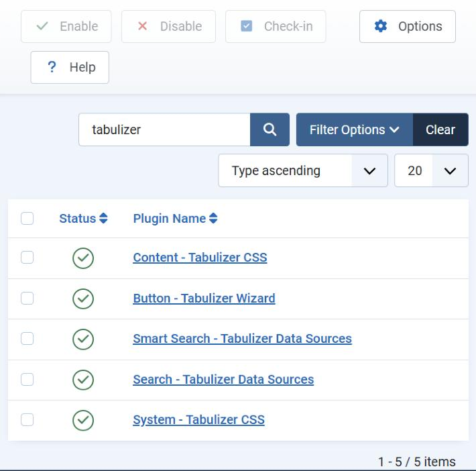Tick the select-all checkbox in header
Screen dimensions: 476x471
coord(27,219)
